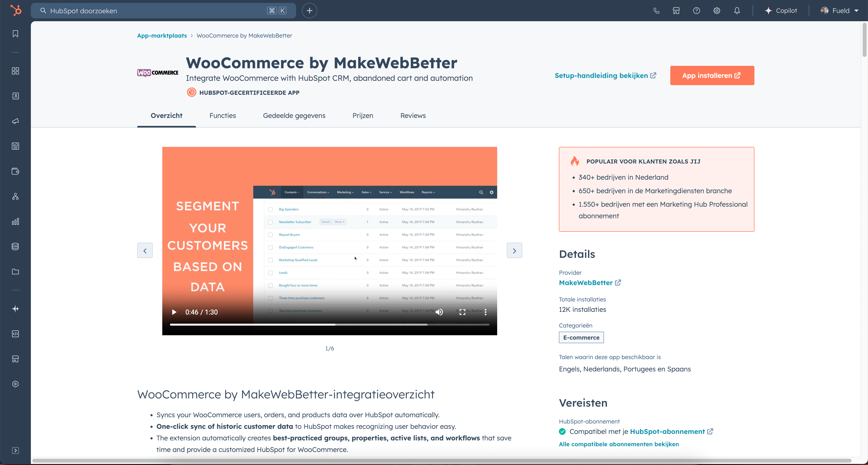Open Alle compatibele abonnementen bekijken
Screen dimensions: 868x465
coord(619,444)
